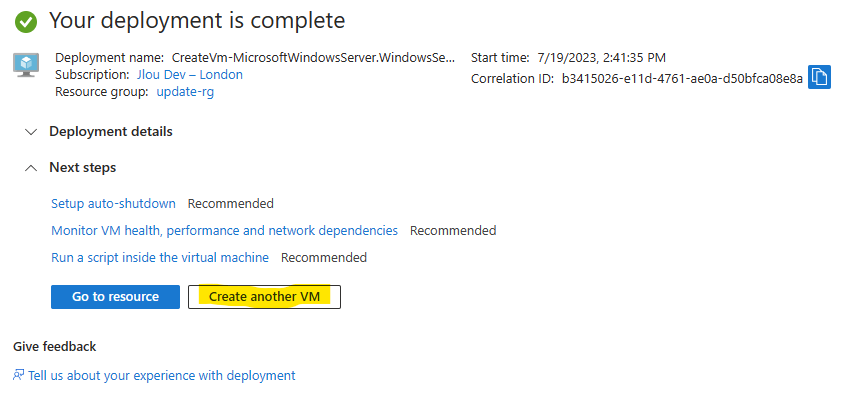845x400 pixels.
Task: Open Tell us about your experience with deployment
Action: (x=162, y=375)
